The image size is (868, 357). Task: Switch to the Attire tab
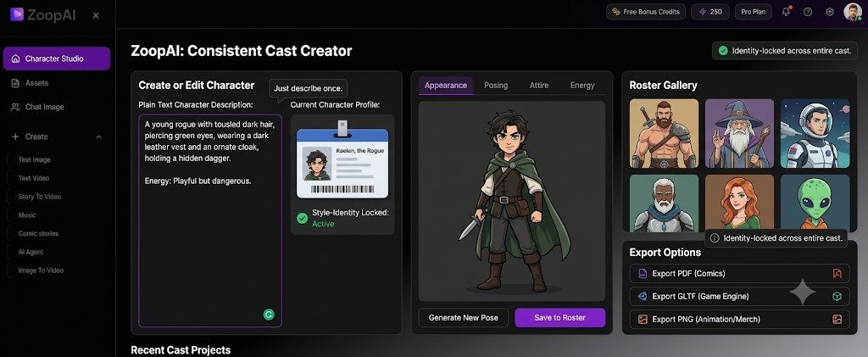click(539, 86)
